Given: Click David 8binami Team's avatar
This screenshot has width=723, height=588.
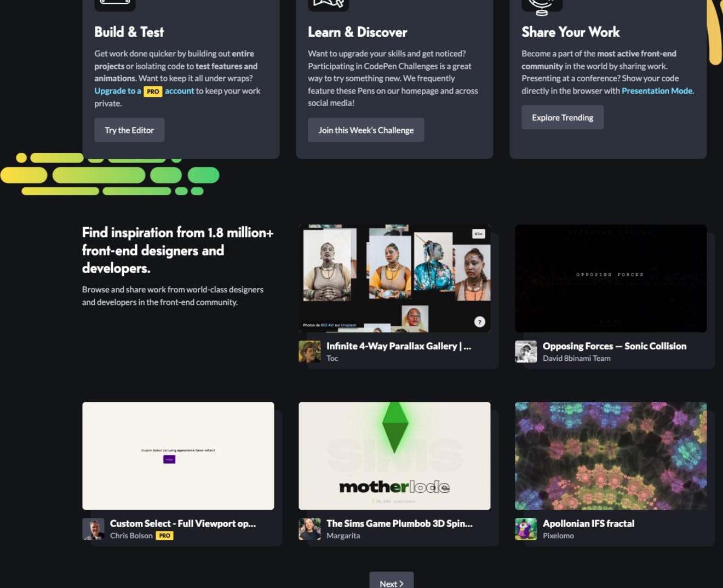Looking at the screenshot, I should 526,351.
